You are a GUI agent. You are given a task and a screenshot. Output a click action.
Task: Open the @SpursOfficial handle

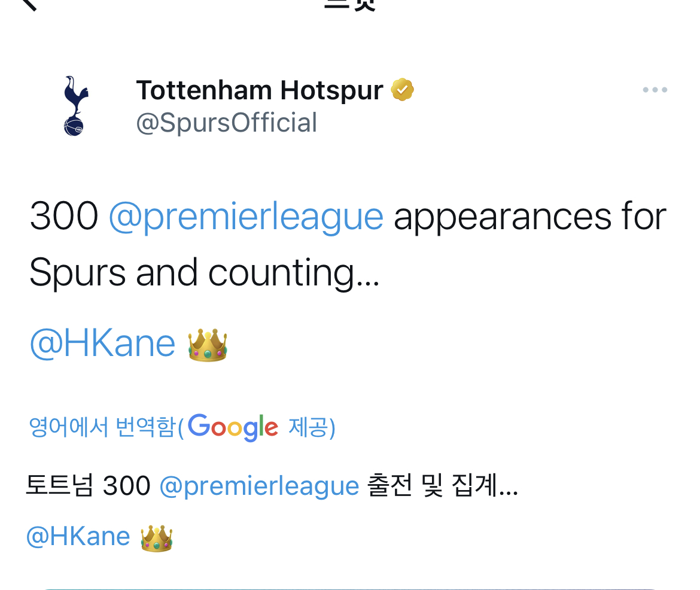(226, 123)
